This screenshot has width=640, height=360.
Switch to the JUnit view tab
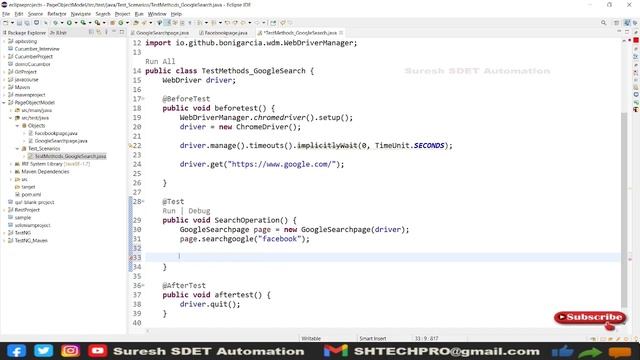coord(58,33)
